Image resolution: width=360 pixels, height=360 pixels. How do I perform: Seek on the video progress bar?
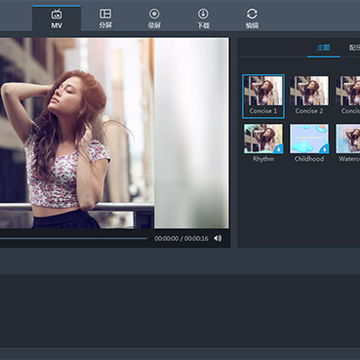click(x=73, y=238)
